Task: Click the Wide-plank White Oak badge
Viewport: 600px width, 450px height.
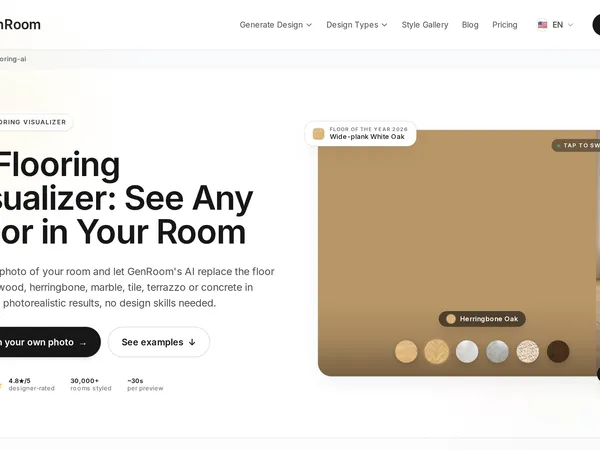Action: [360, 134]
